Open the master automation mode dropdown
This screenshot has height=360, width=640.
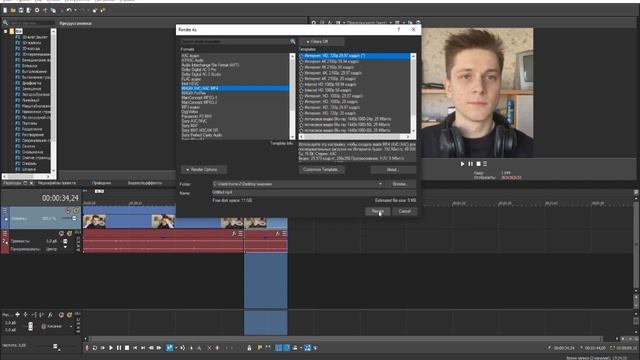pyautogui.click(x=71, y=327)
